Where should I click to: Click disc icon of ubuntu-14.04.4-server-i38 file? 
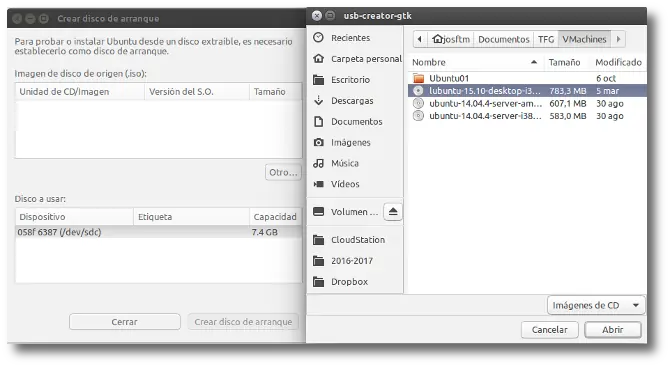coord(418,116)
